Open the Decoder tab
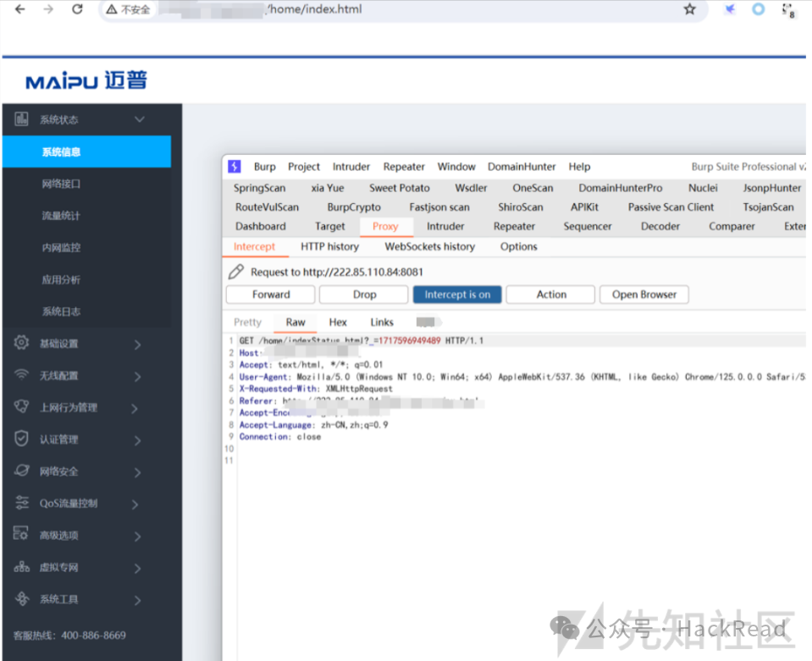This screenshot has width=812, height=661. (x=660, y=226)
